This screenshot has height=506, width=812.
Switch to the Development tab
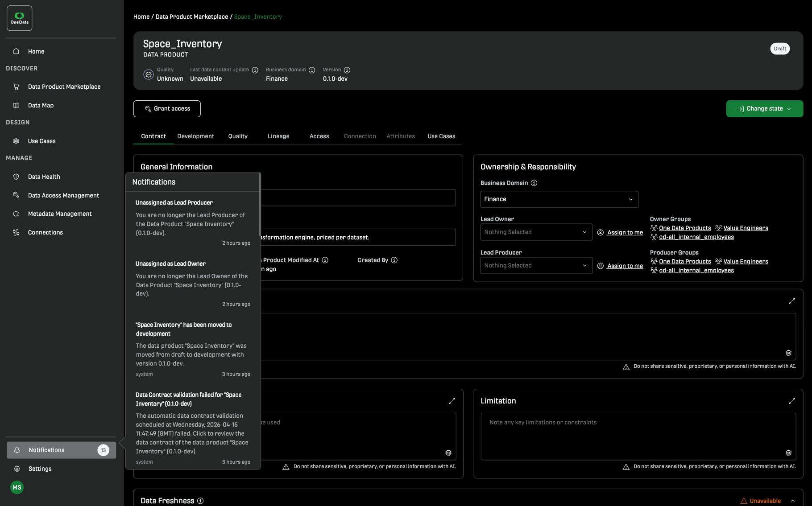click(195, 136)
